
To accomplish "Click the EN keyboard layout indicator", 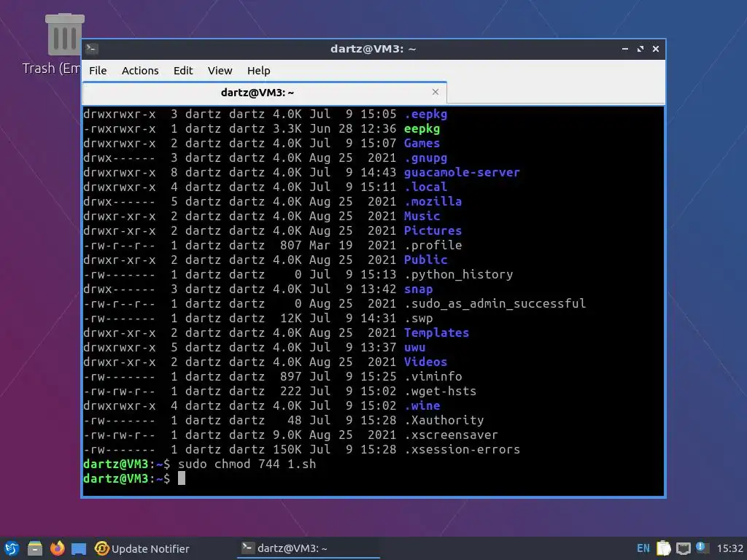I will pos(643,548).
